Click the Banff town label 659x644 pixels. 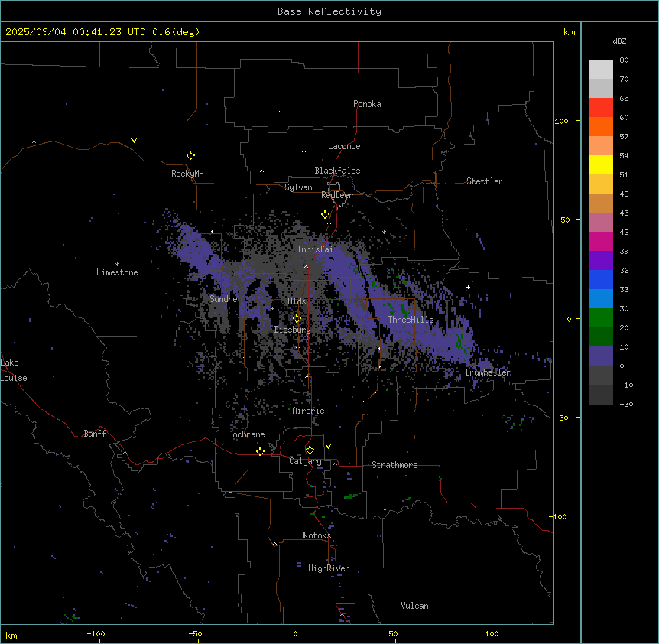point(95,434)
